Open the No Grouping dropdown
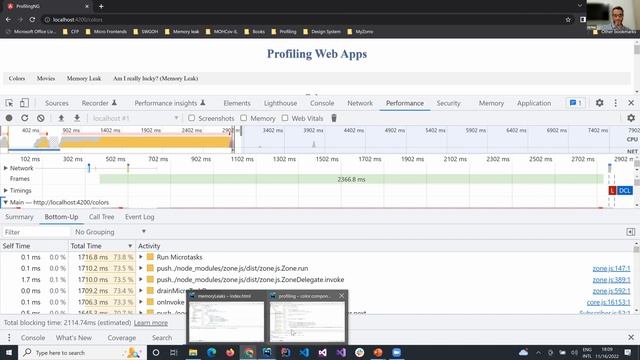Viewport: 640px width, 360px height. (110, 232)
